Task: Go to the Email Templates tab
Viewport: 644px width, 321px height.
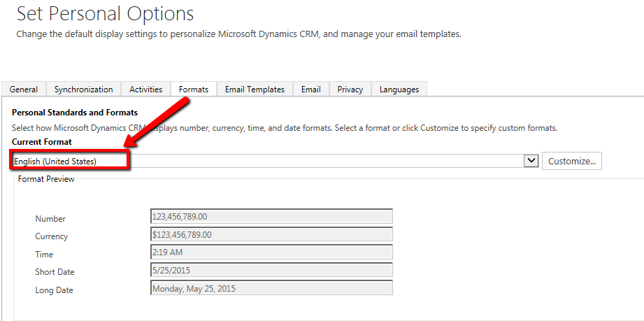Action: (x=255, y=90)
